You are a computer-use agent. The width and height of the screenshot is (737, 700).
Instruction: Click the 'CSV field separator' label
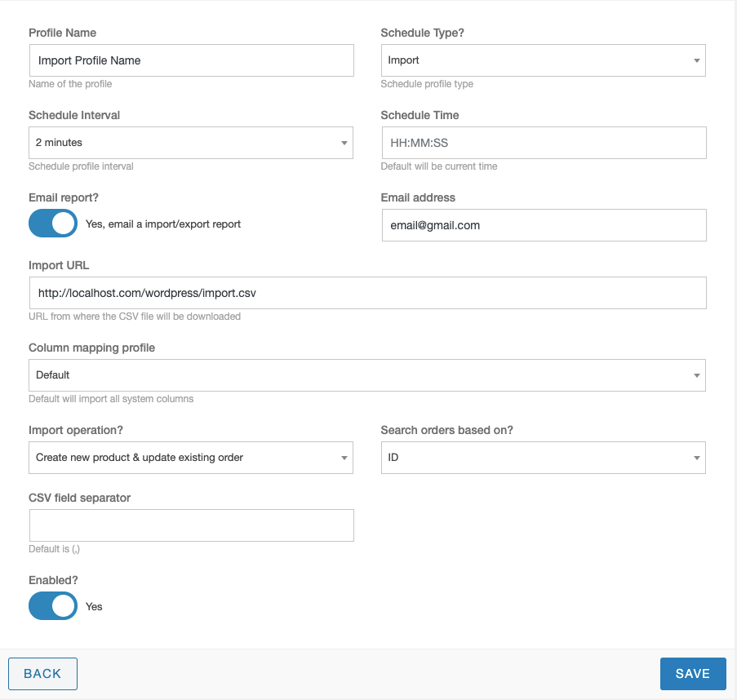click(79, 498)
